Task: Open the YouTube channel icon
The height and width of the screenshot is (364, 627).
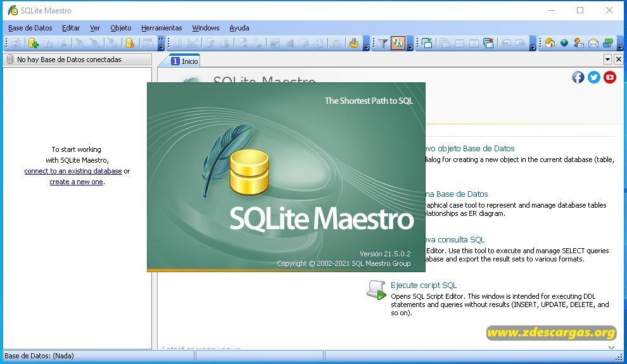Action: (610, 77)
